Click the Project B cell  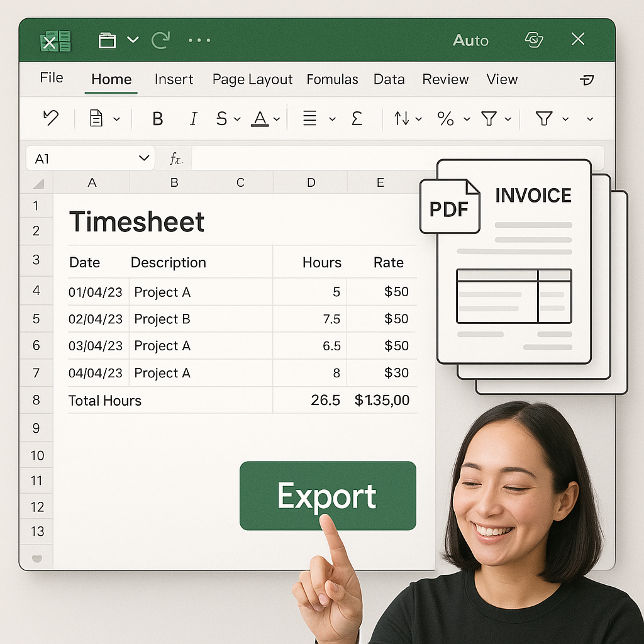[162, 319]
